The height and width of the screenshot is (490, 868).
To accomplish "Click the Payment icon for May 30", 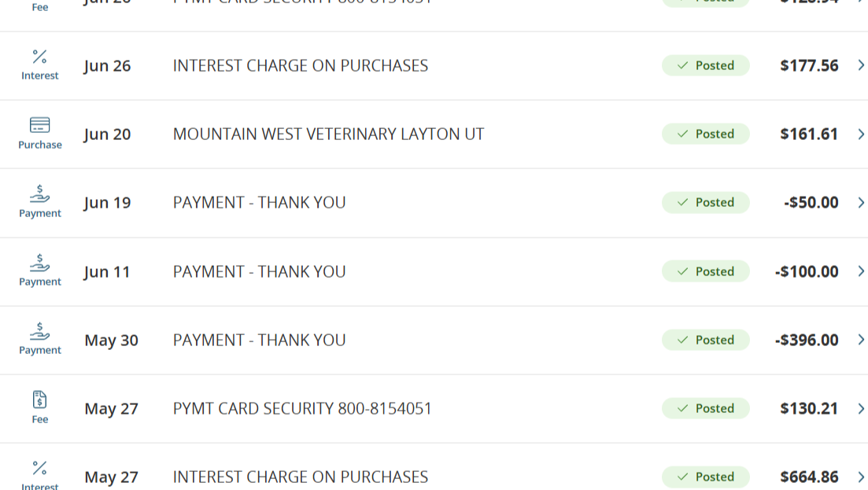I will click(x=39, y=331).
